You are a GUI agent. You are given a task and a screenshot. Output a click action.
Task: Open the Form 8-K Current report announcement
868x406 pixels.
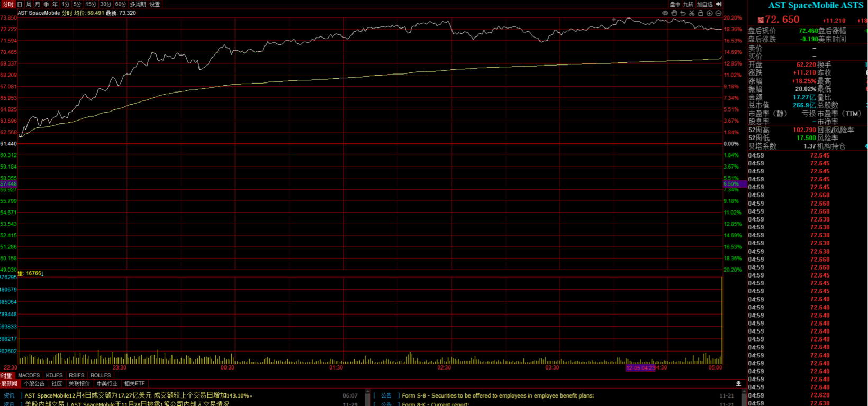click(436, 404)
